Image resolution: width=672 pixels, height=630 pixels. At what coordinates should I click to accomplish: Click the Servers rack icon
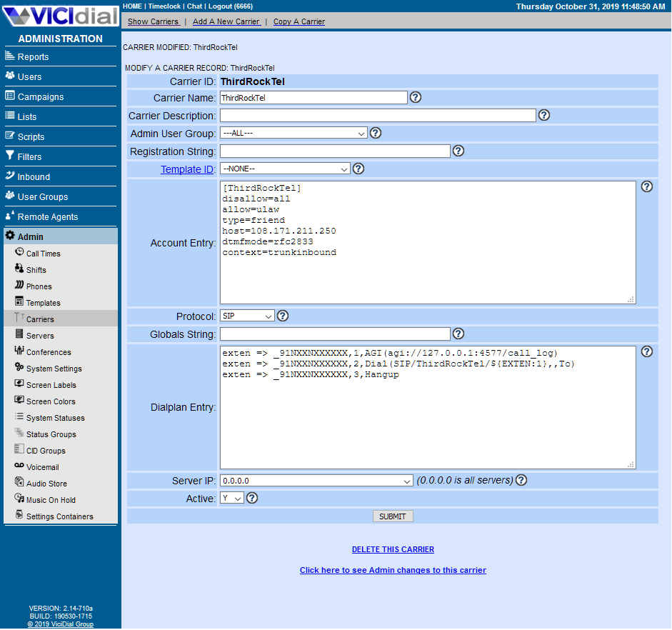point(19,334)
